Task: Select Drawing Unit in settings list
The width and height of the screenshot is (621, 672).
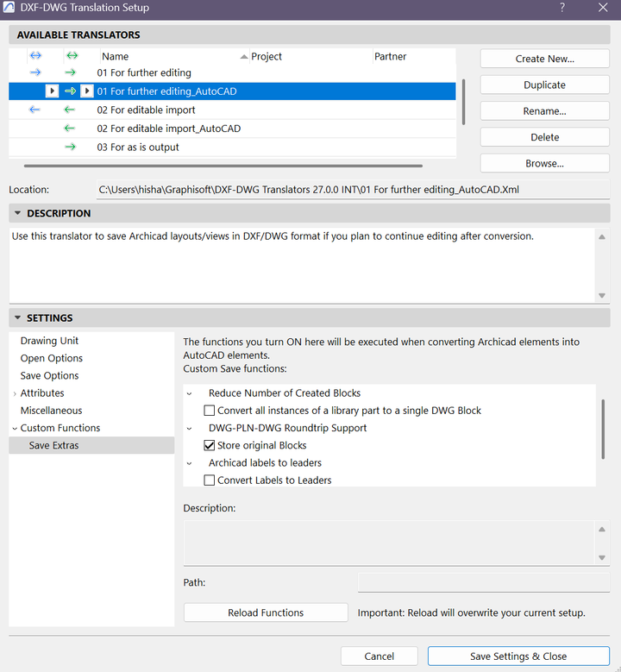Action: (49, 341)
